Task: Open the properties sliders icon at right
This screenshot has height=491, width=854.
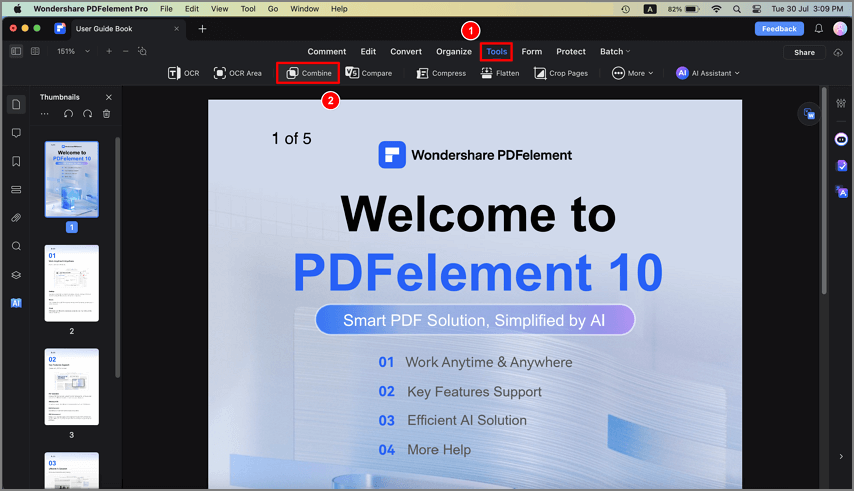Action: (x=841, y=103)
